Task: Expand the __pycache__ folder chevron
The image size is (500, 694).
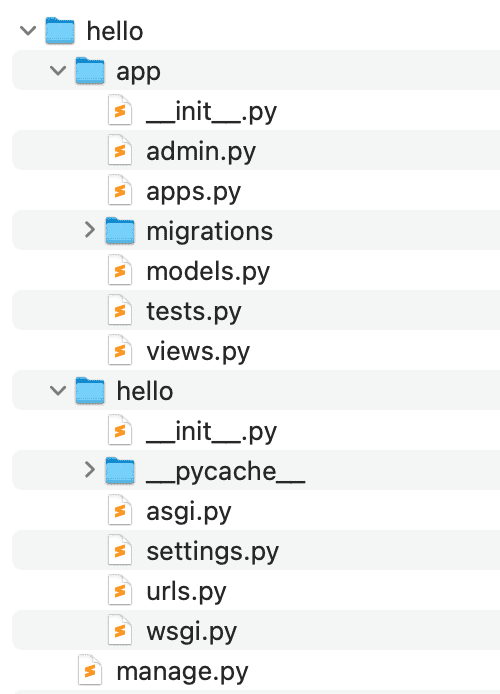Action: [x=90, y=470]
